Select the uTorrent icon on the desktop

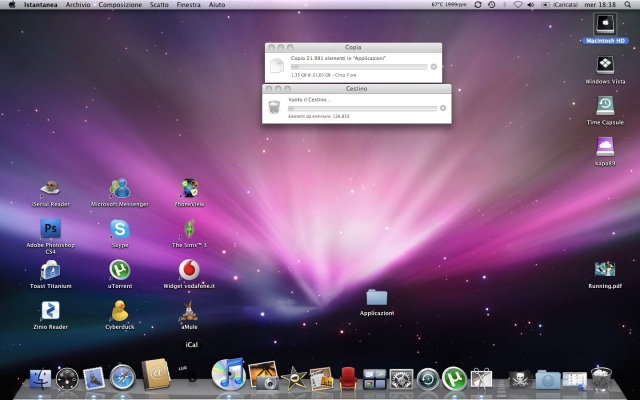click(x=120, y=270)
